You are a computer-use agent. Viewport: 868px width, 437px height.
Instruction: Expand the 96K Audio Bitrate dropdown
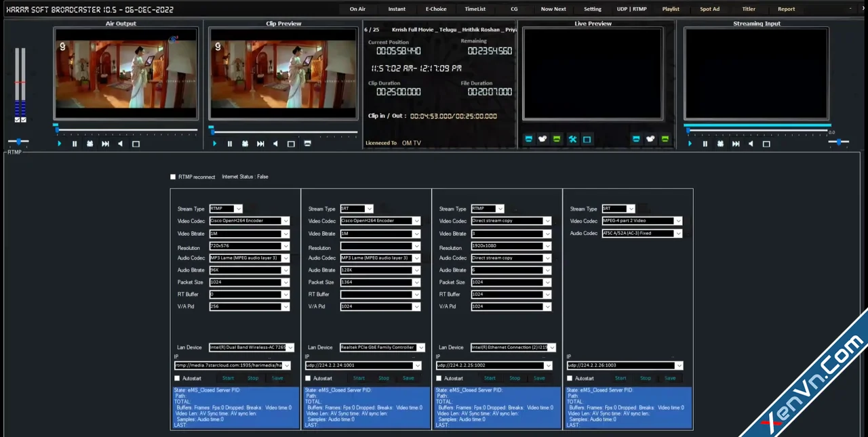click(x=249, y=270)
